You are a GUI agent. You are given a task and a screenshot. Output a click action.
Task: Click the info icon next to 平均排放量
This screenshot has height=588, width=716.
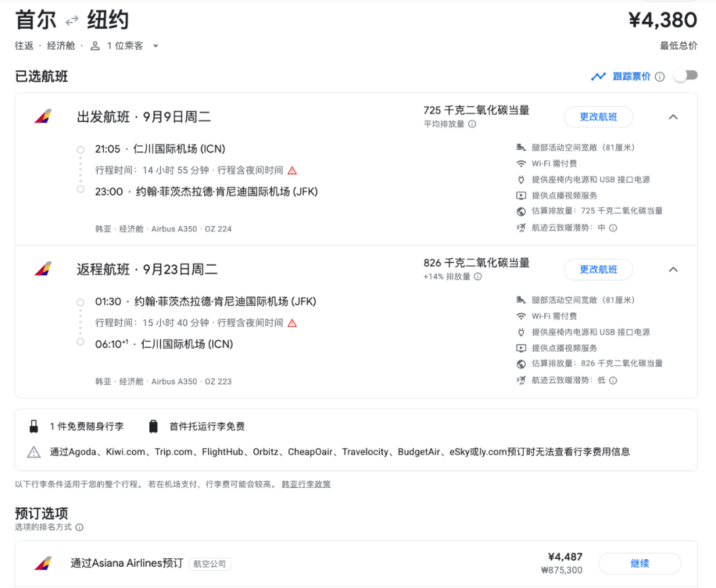tap(472, 124)
